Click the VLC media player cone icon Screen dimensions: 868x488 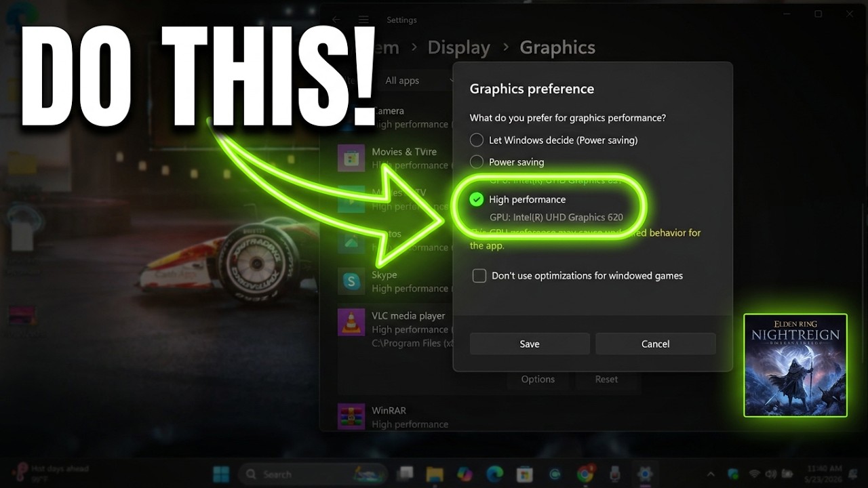pos(351,323)
